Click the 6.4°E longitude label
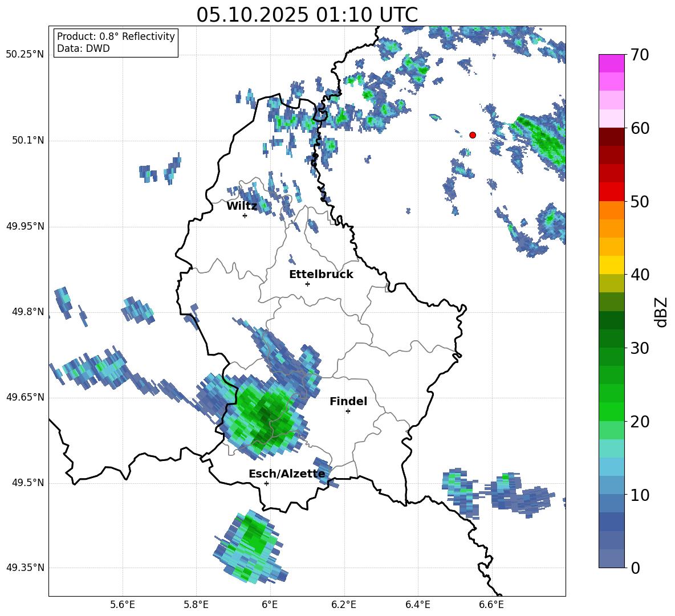The image size is (675, 616). point(417,605)
